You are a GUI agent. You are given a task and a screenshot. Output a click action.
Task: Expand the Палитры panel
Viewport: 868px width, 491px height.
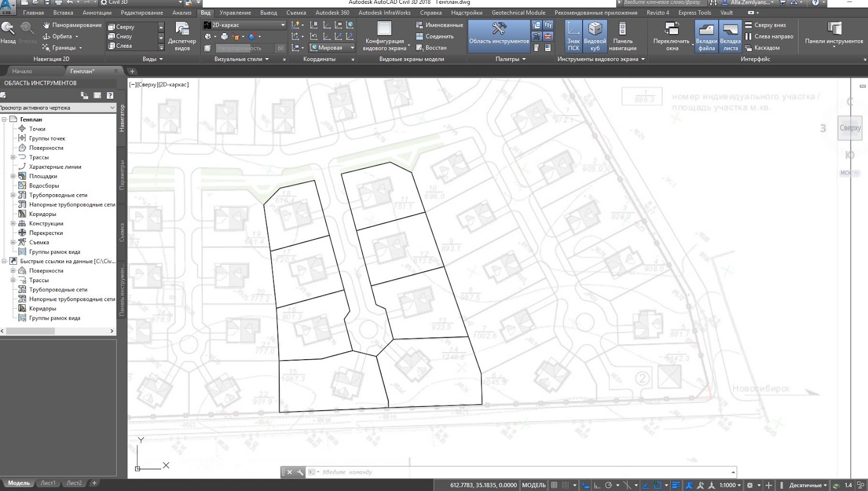click(x=510, y=59)
